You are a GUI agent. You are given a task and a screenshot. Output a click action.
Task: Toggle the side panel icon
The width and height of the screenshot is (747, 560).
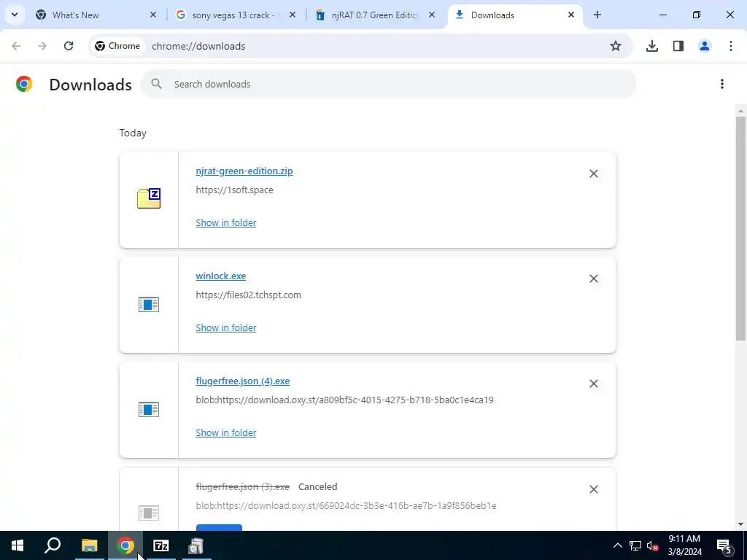click(678, 46)
